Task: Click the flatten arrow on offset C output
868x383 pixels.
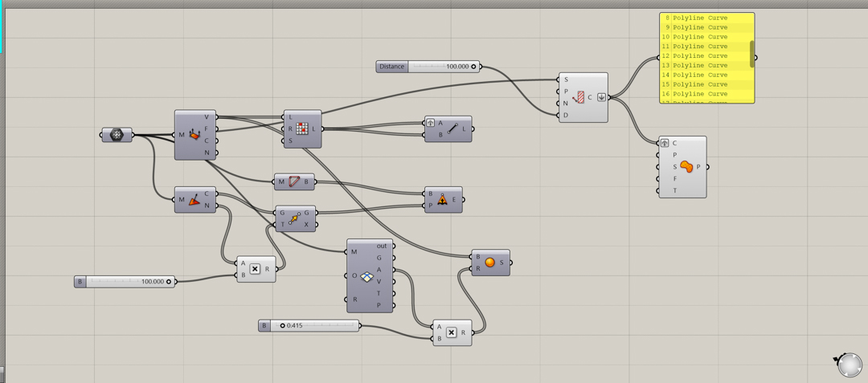Action: click(600, 97)
